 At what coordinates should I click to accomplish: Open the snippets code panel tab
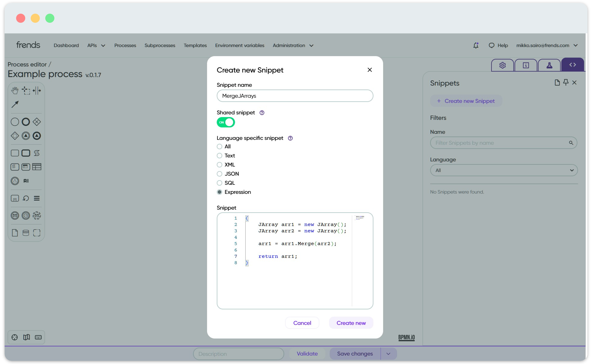click(573, 65)
